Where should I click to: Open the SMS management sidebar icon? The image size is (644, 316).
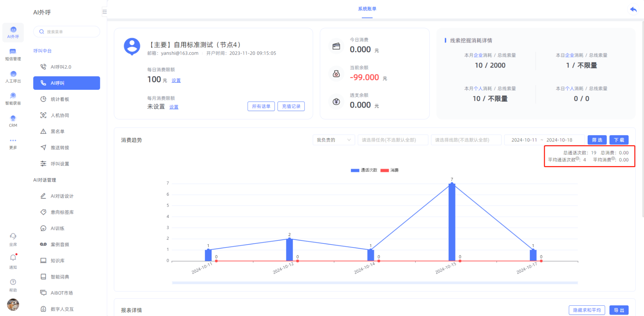coord(13,54)
